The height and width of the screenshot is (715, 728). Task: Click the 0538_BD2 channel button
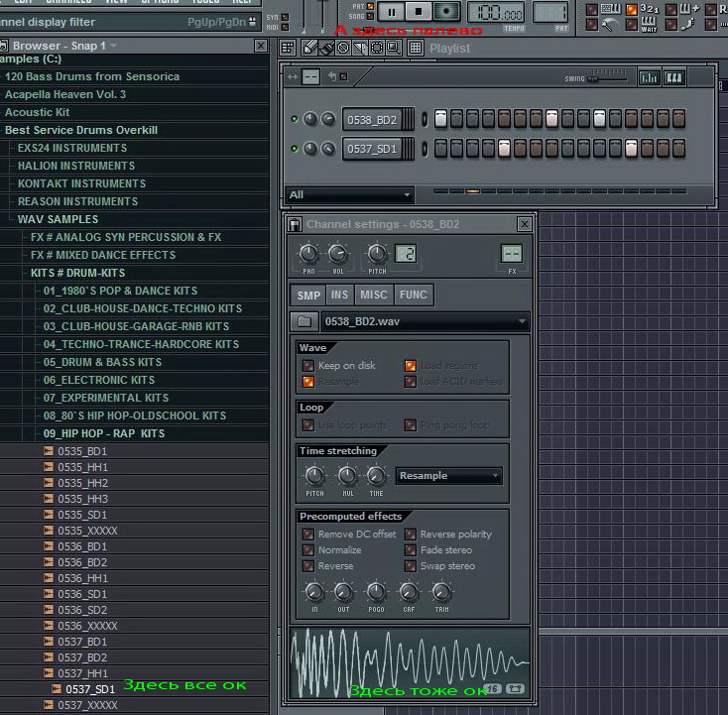(372, 120)
